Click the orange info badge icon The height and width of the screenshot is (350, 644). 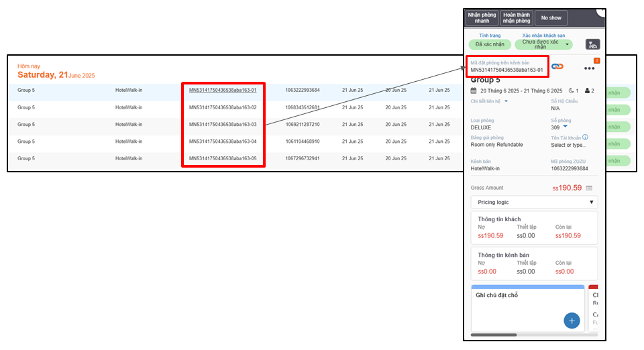(597, 61)
